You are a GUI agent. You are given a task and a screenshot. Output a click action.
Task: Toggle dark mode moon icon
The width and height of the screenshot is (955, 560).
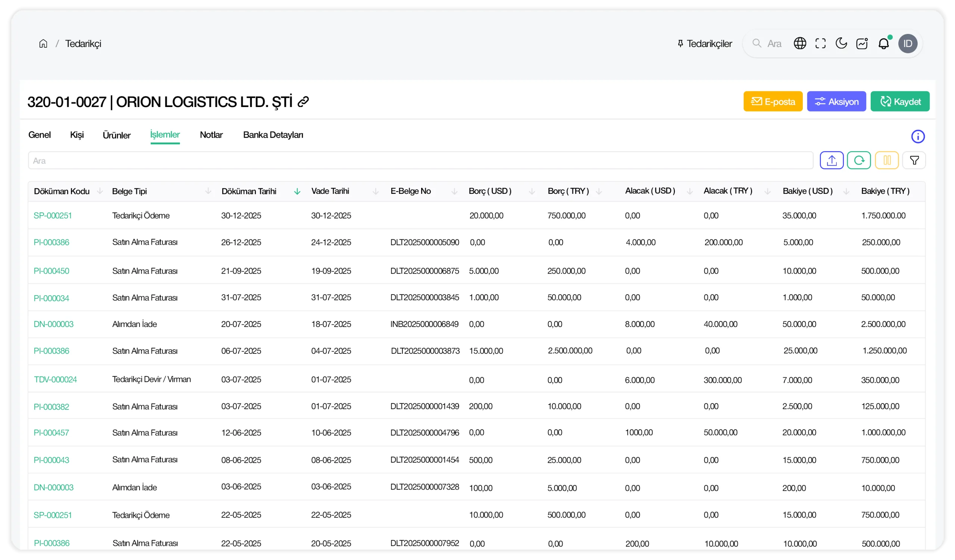click(x=841, y=44)
